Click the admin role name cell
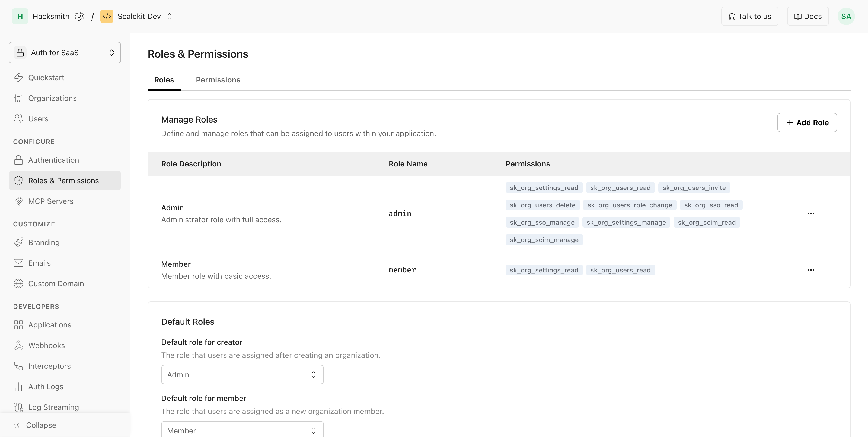 pyautogui.click(x=400, y=213)
